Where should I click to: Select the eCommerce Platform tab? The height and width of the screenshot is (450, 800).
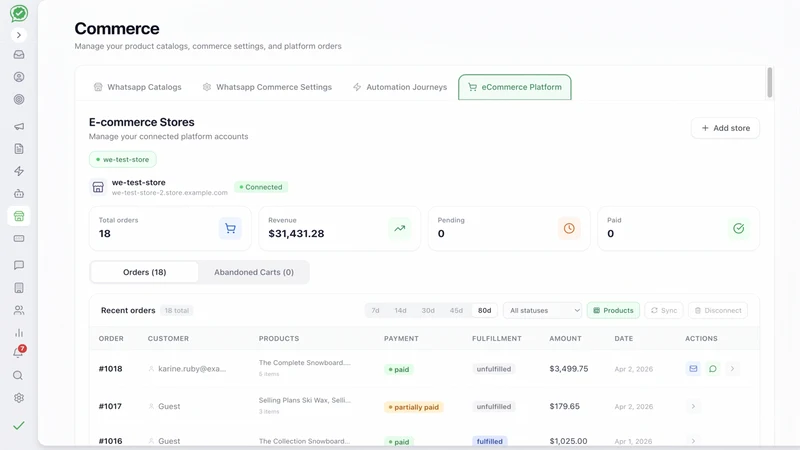pyautogui.click(x=515, y=87)
